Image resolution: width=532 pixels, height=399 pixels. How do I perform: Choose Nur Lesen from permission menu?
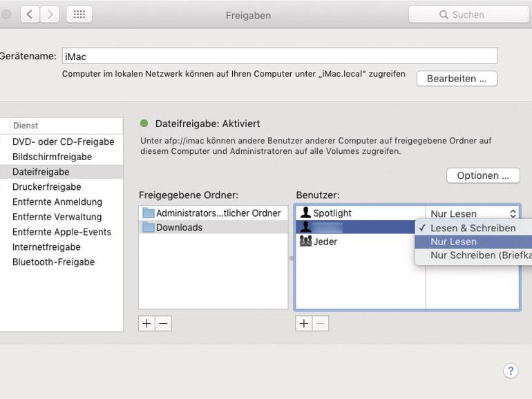pos(473,242)
